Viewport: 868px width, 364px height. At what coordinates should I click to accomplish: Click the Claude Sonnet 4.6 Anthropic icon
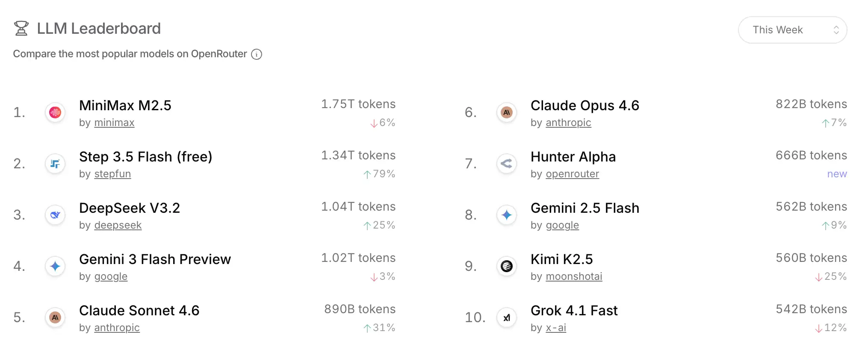(55, 317)
